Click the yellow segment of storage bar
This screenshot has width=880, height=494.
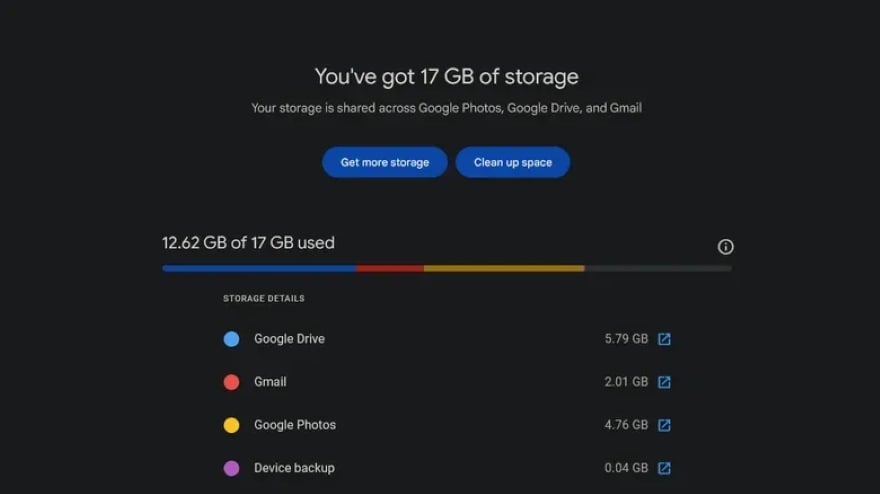click(x=504, y=268)
